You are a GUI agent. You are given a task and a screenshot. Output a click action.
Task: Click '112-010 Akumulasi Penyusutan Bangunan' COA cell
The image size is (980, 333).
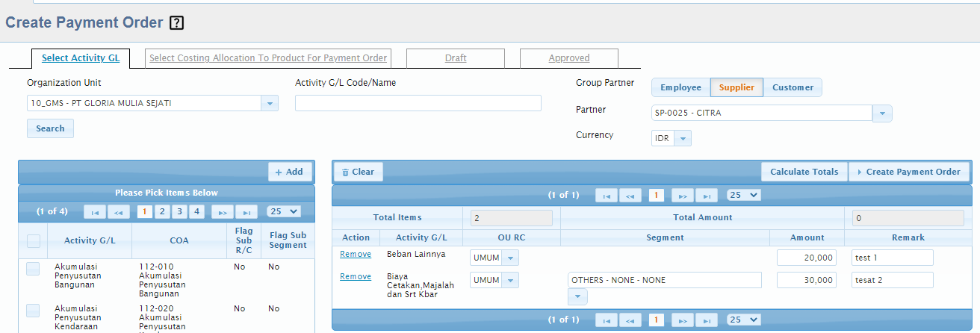179,280
